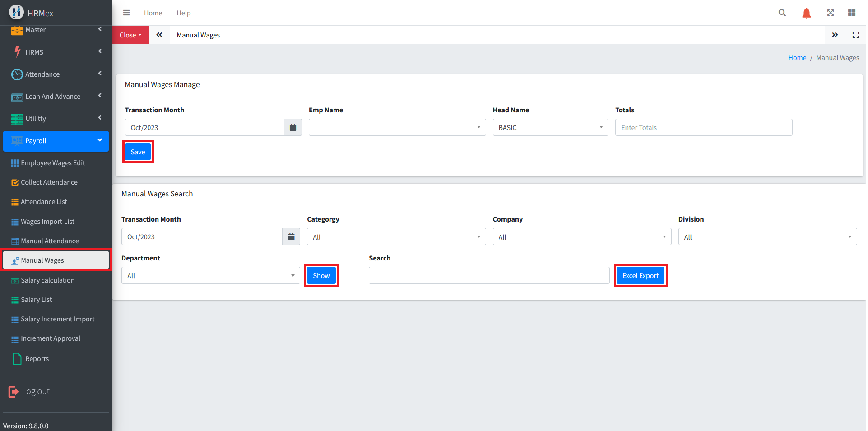Expand the Attendance sidebar menu
The image size is (868, 431).
(x=56, y=74)
